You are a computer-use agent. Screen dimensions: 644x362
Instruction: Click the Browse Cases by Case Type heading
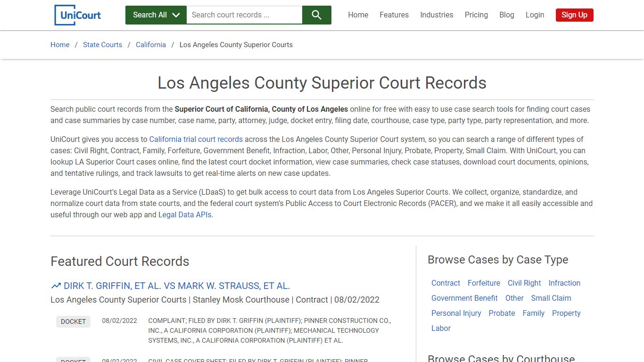pyautogui.click(x=498, y=260)
